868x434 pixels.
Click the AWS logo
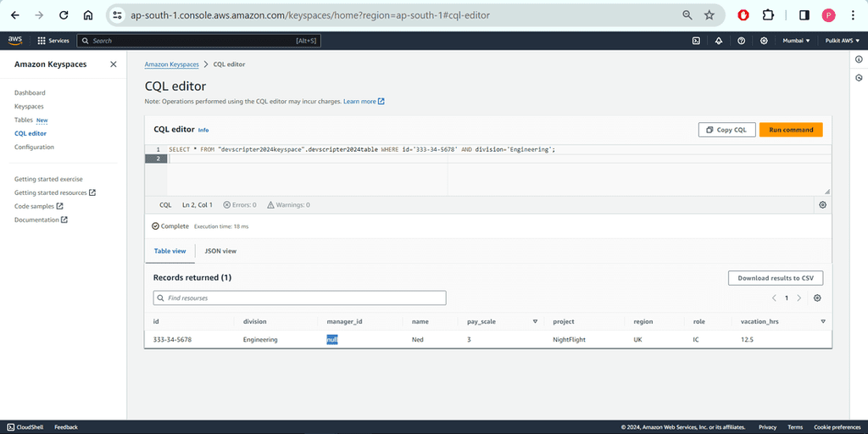coord(15,41)
